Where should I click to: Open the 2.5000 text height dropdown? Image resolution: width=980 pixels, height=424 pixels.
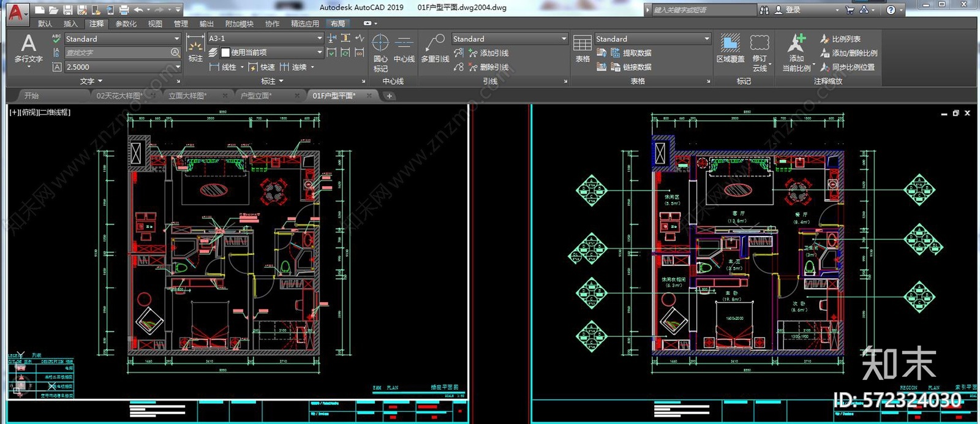click(x=178, y=67)
